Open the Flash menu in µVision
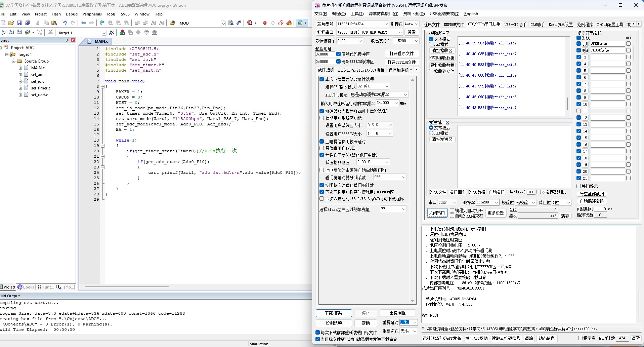Screen dimensions: 644x347 [56, 14]
